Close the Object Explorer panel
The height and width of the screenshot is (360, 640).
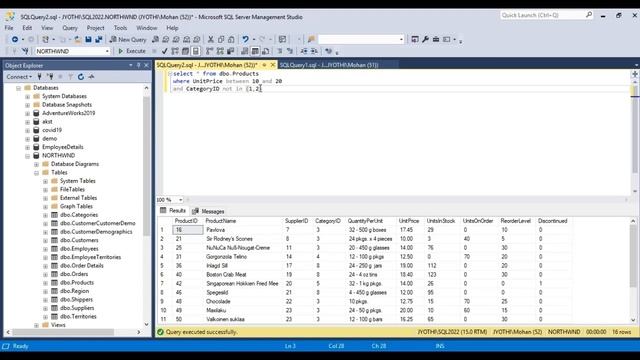pyautogui.click(x=147, y=65)
